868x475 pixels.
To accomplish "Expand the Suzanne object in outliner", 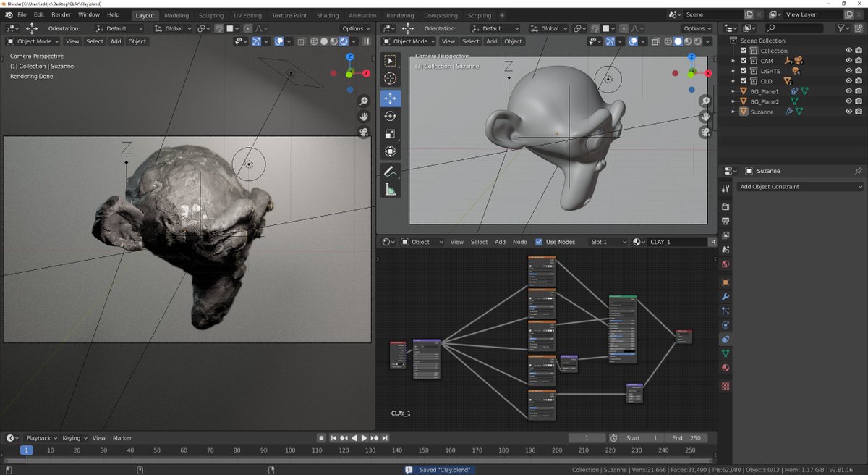I will point(733,112).
